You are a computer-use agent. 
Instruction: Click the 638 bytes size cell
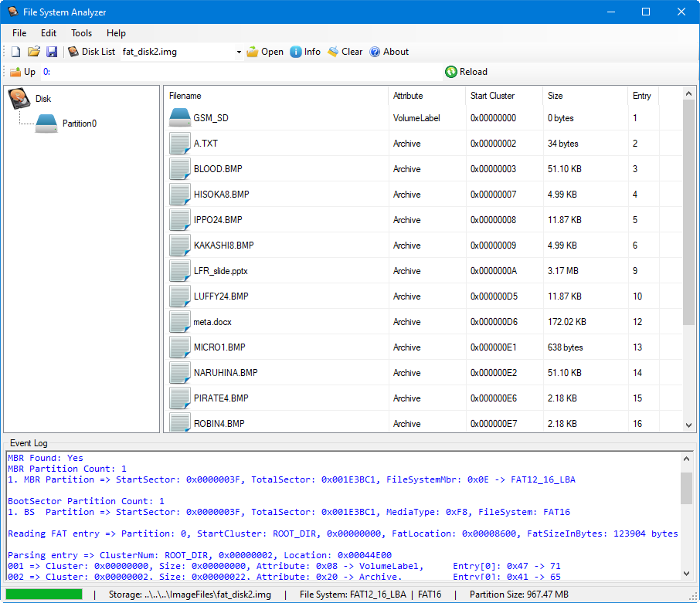(x=566, y=347)
